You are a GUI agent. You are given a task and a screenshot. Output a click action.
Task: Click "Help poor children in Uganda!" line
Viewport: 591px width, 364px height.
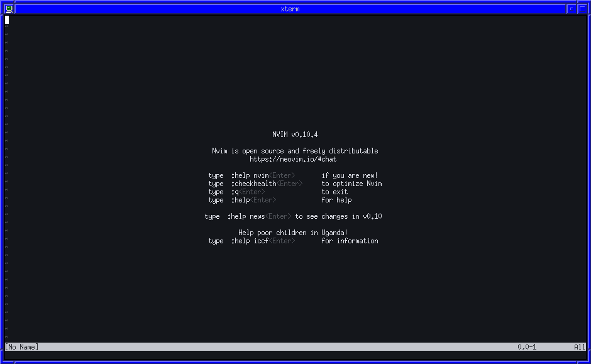pos(293,233)
